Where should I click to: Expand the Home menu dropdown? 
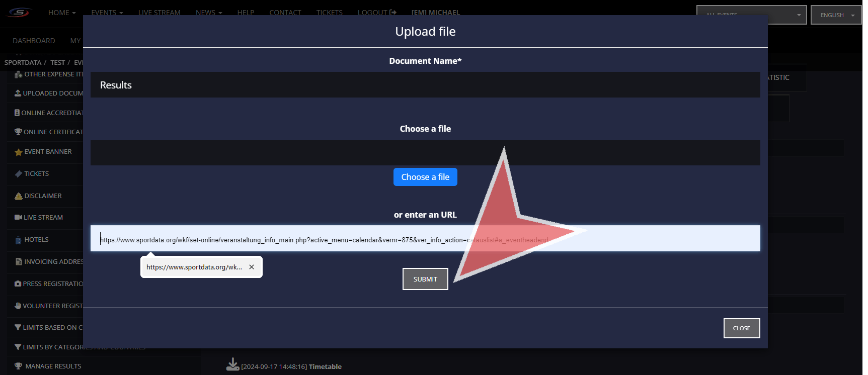pos(62,13)
